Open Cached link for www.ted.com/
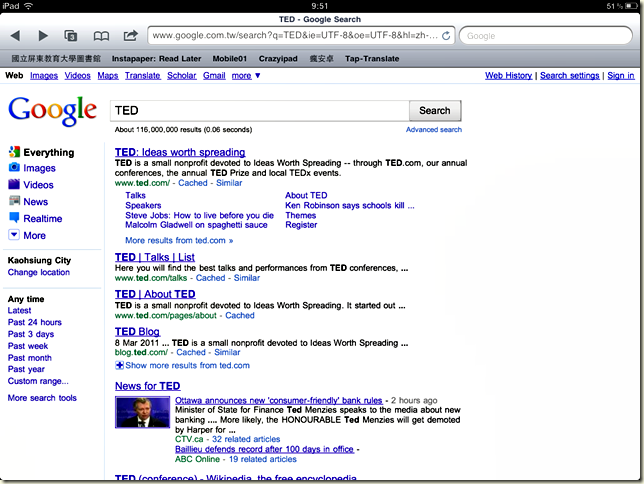Screen dimensions: 644x484 (193, 183)
